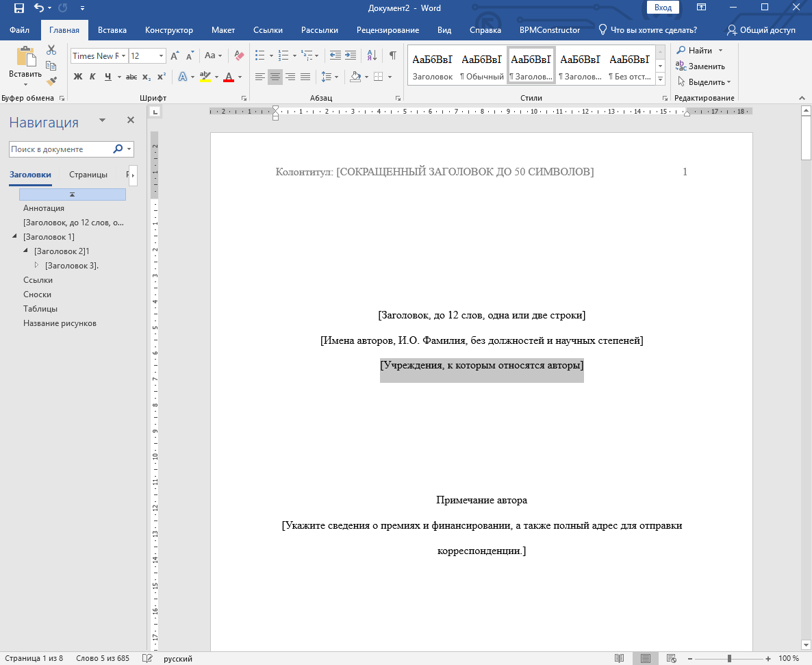Screen dimensions: 812x665
Task: Jump to the Таблицы heading
Action: coord(40,308)
